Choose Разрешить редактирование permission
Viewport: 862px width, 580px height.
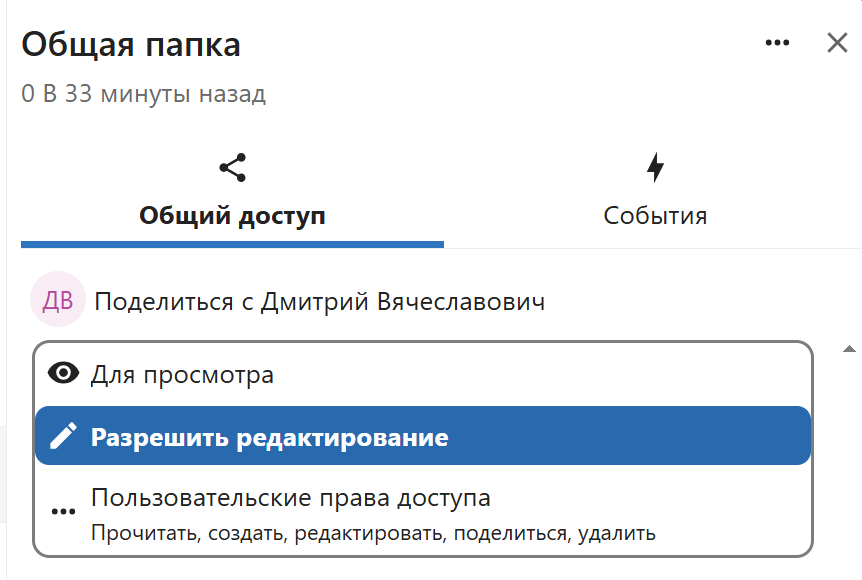click(x=270, y=437)
